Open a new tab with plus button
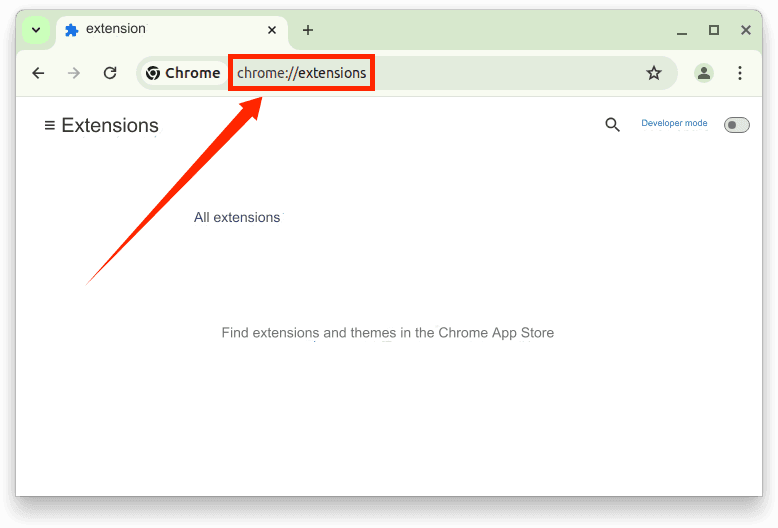 click(308, 30)
